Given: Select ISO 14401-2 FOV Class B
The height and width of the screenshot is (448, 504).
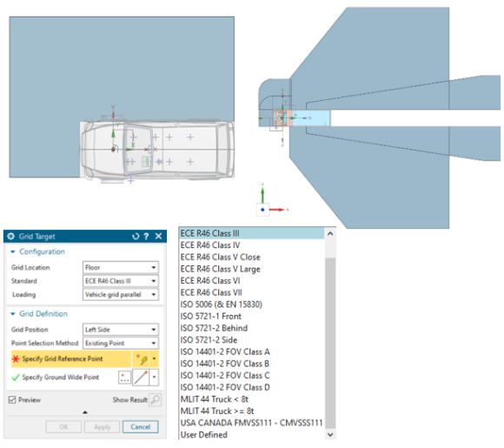Looking at the screenshot, I should (252, 364).
